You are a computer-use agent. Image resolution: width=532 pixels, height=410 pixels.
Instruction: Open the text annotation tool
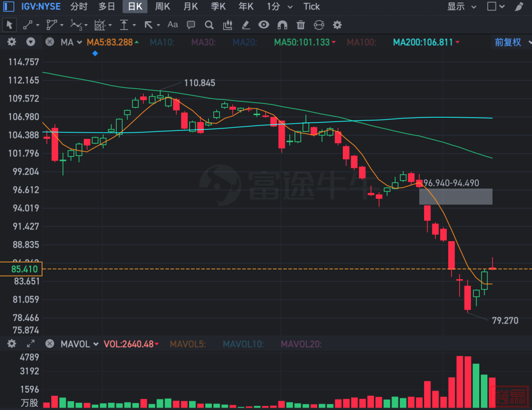pos(172,25)
